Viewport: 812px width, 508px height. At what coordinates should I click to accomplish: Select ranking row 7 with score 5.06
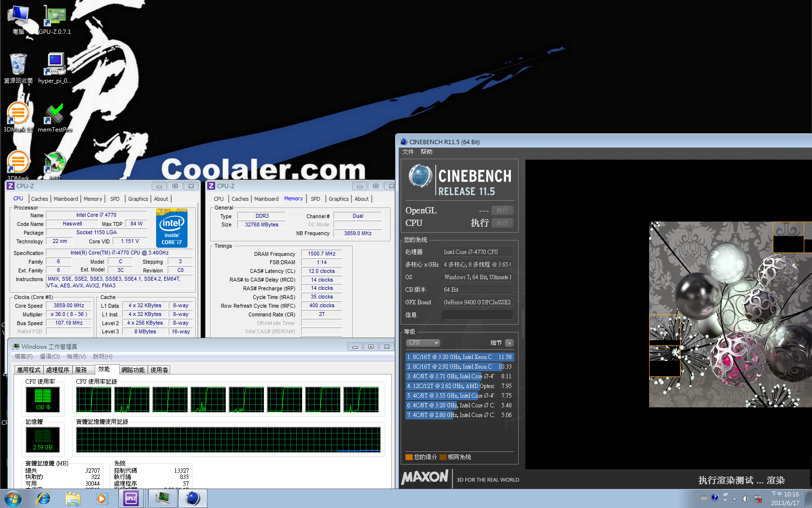click(x=459, y=415)
